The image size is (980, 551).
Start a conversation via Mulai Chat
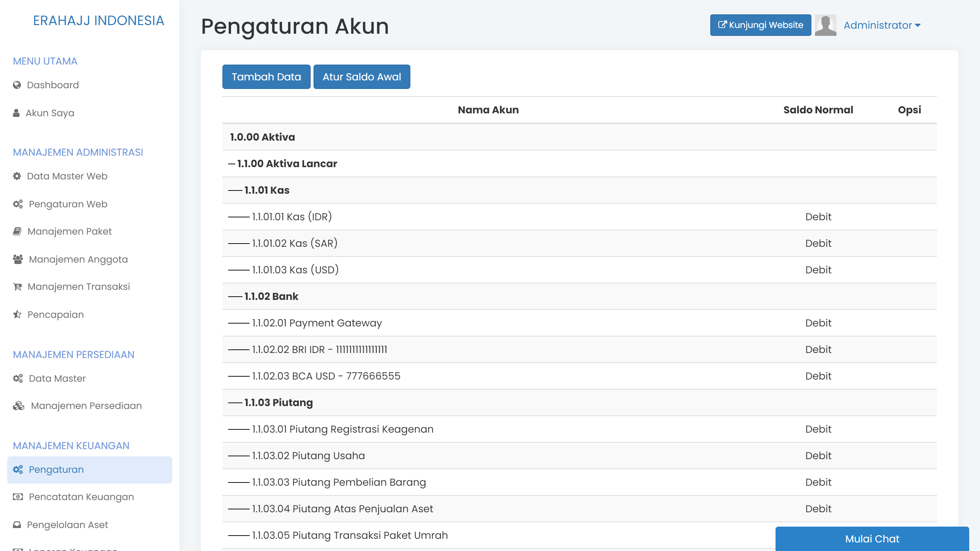point(872,539)
